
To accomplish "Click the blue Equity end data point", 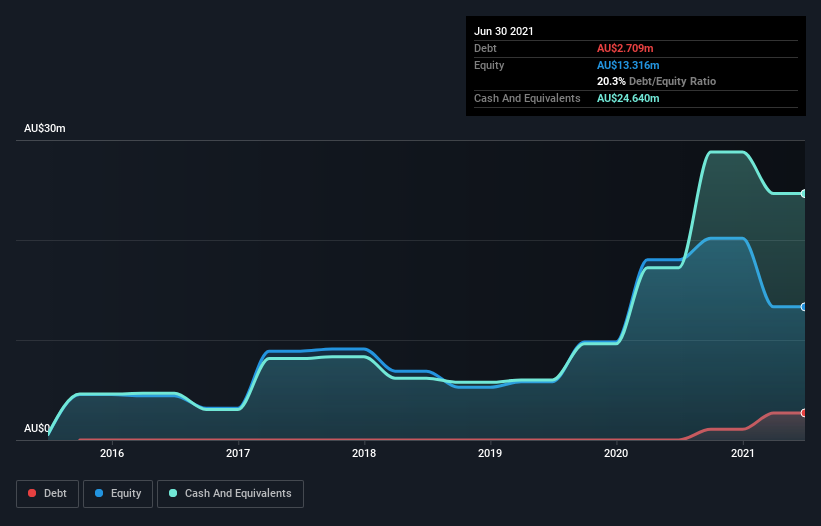I will (x=804, y=307).
